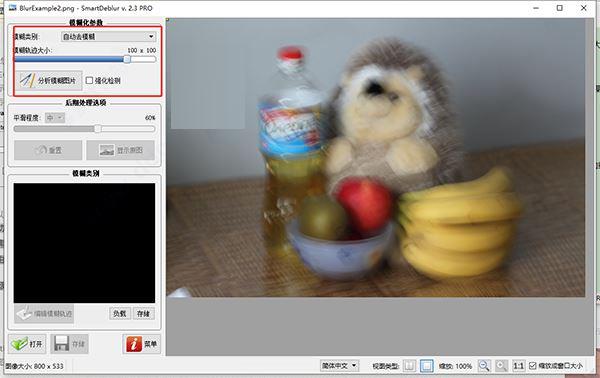Click the green checkmark Open button

[27, 344]
